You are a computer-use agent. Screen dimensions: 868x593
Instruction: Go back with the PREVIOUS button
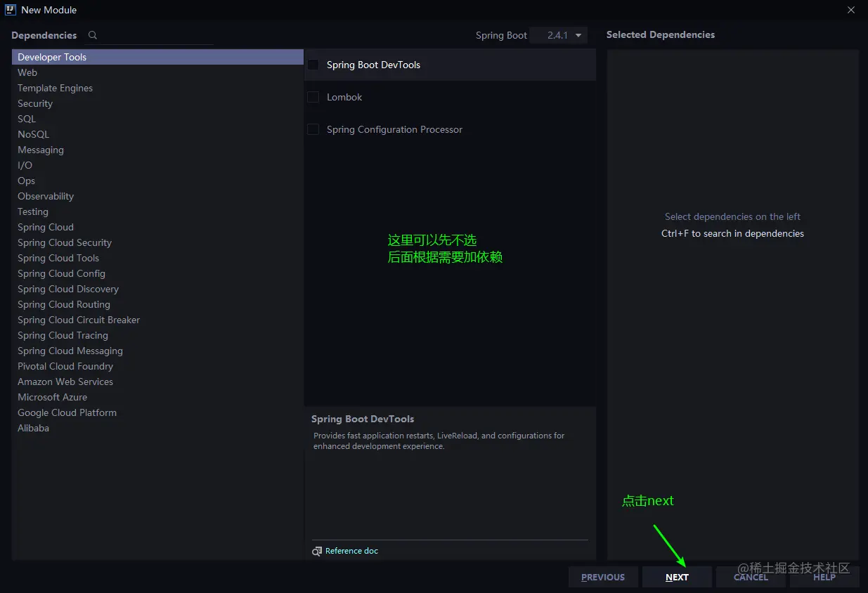click(603, 577)
